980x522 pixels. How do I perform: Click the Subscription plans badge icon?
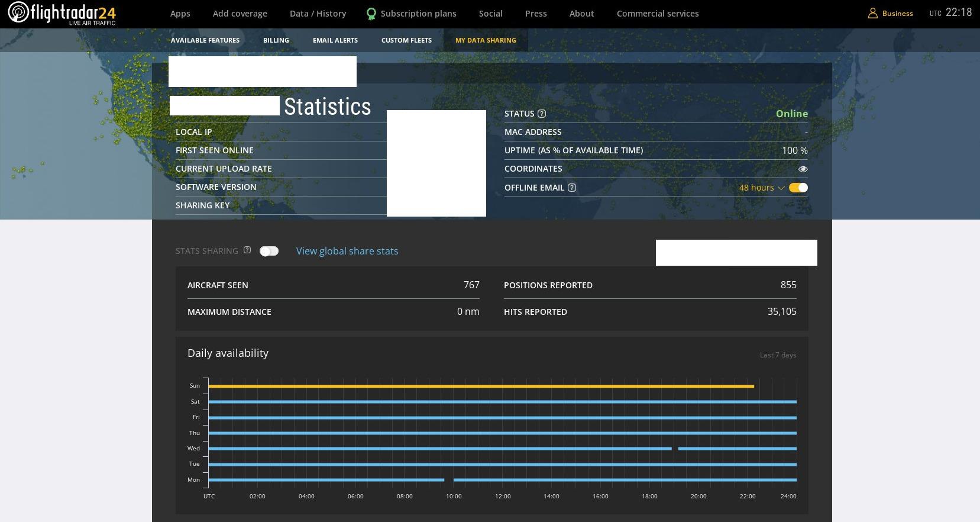click(371, 14)
